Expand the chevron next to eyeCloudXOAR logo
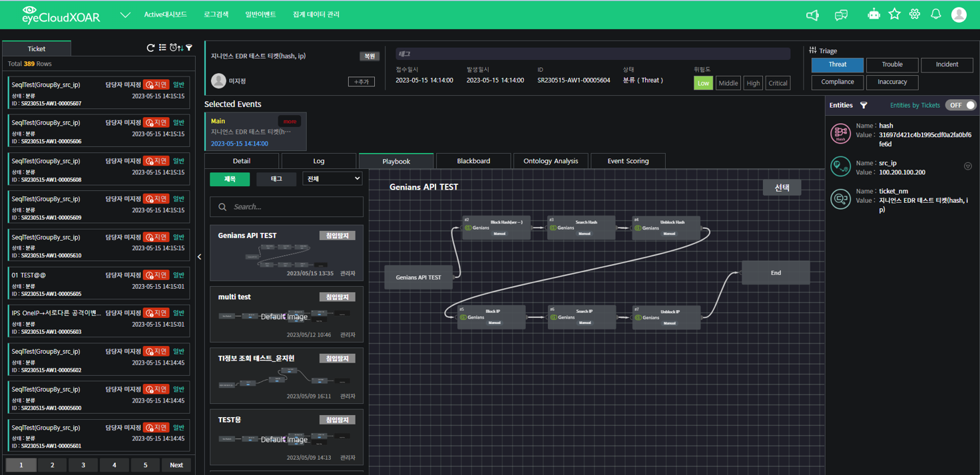 point(124,14)
